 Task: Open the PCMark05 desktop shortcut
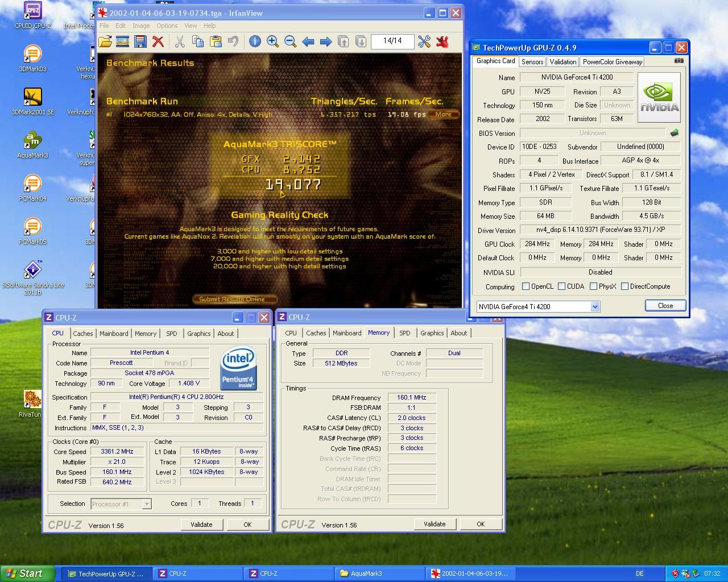[32, 231]
